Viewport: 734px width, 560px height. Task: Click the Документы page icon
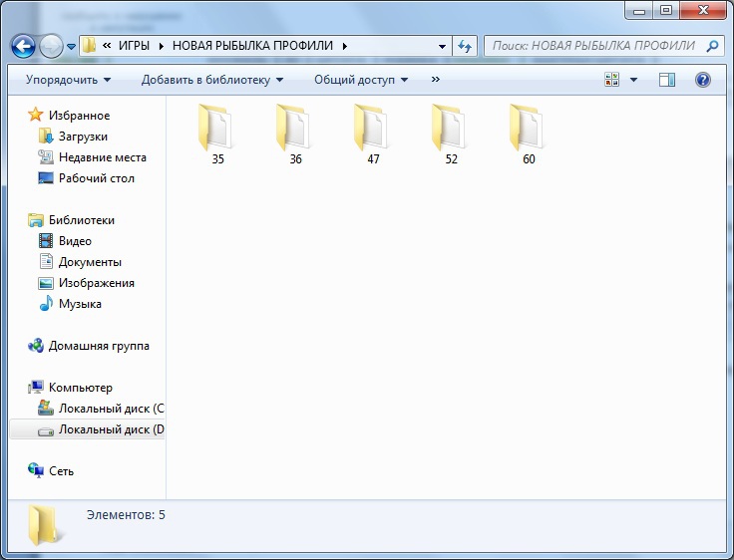tap(46, 261)
